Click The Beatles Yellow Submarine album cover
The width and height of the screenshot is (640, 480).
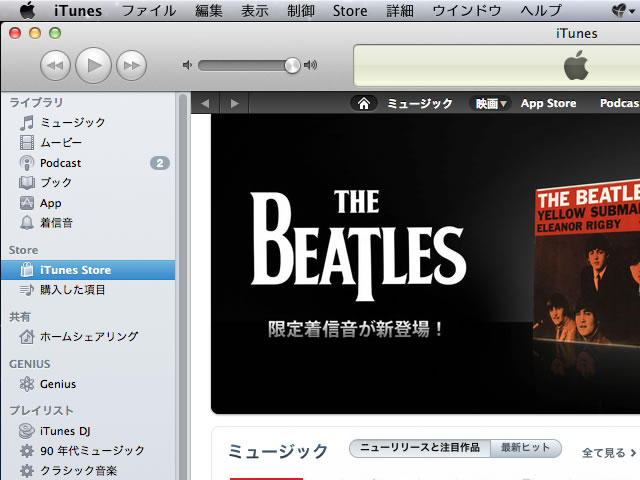(x=587, y=265)
